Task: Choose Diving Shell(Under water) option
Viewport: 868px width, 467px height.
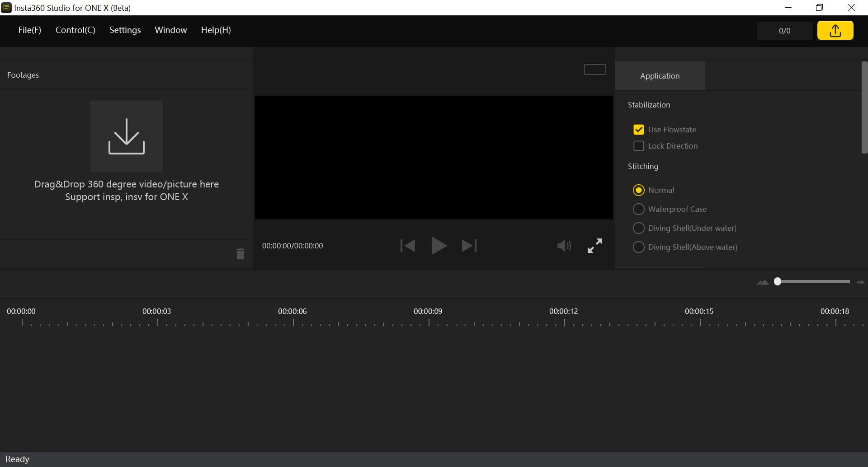Action: (x=638, y=228)
